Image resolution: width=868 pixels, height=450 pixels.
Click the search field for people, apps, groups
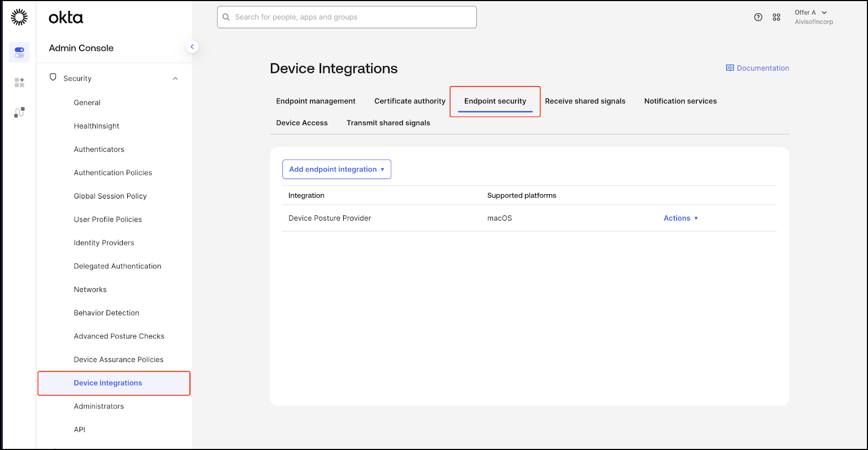coord(347,17)
